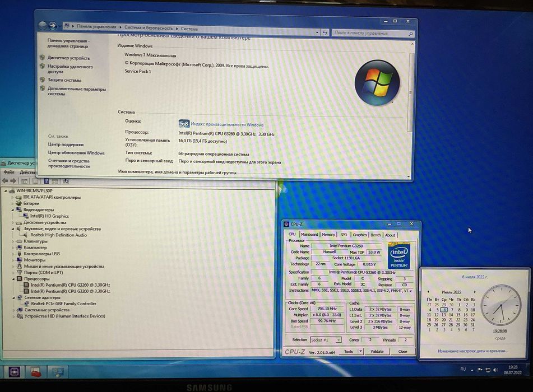
Task: Click next month arrow in calendar
Action: [x=475, y=292]
